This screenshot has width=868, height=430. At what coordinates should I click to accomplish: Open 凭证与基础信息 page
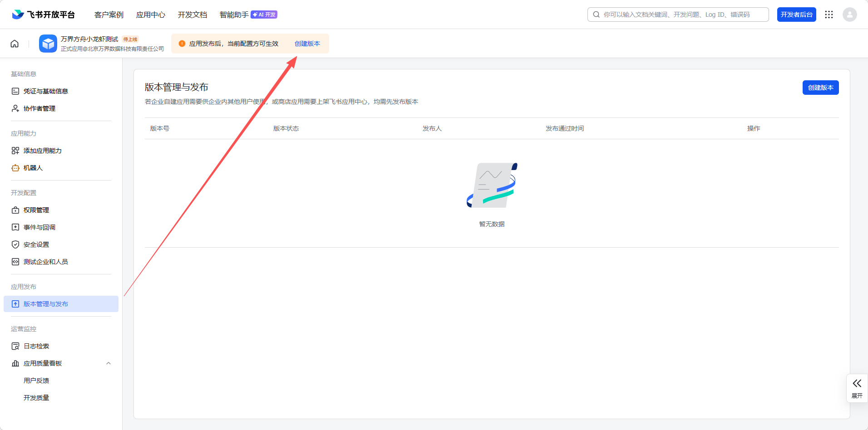pyautogui.click(x=46, y=91)
